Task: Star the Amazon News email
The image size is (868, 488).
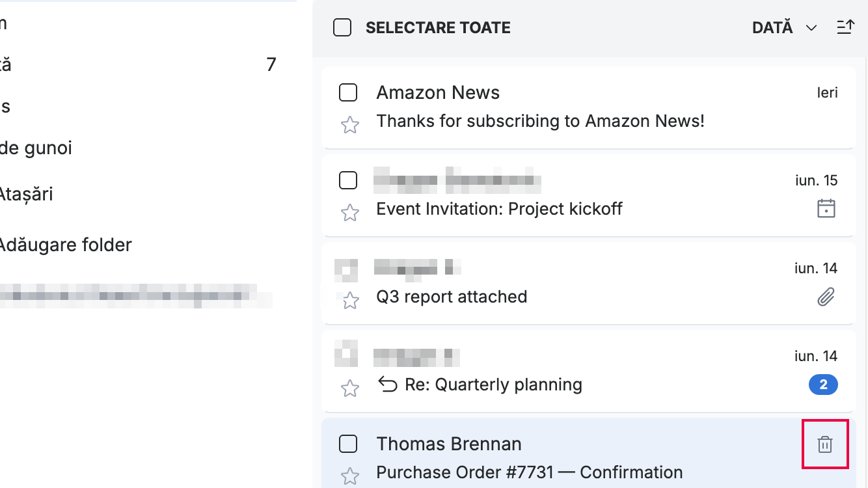Action: point(350,125)
